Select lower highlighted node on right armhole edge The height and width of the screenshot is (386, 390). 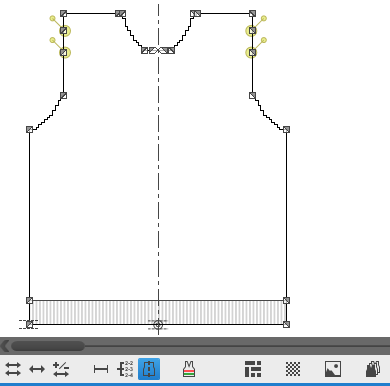(252, 52)
